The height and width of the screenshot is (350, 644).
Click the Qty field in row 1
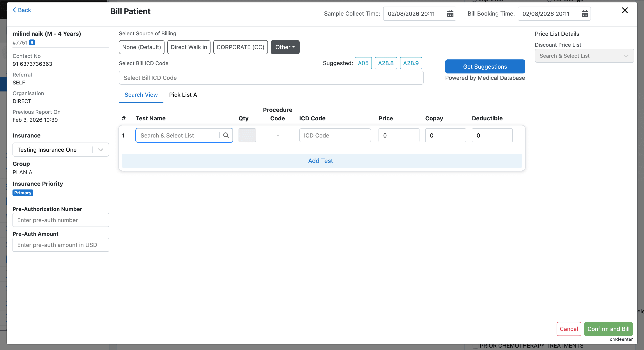pos(247,136)
